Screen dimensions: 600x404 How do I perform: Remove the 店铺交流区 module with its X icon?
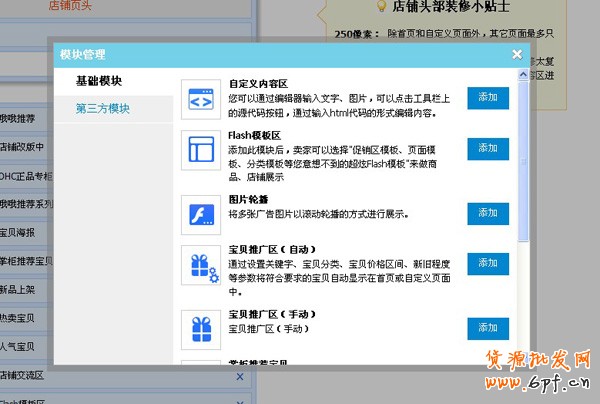[239, 377]
